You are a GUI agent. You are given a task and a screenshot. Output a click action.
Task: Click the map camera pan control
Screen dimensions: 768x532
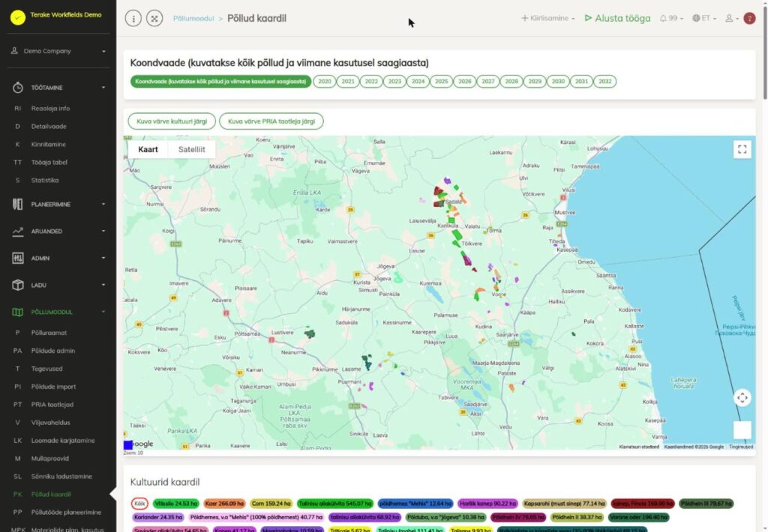pyautogui.click(x=742, y=398)
